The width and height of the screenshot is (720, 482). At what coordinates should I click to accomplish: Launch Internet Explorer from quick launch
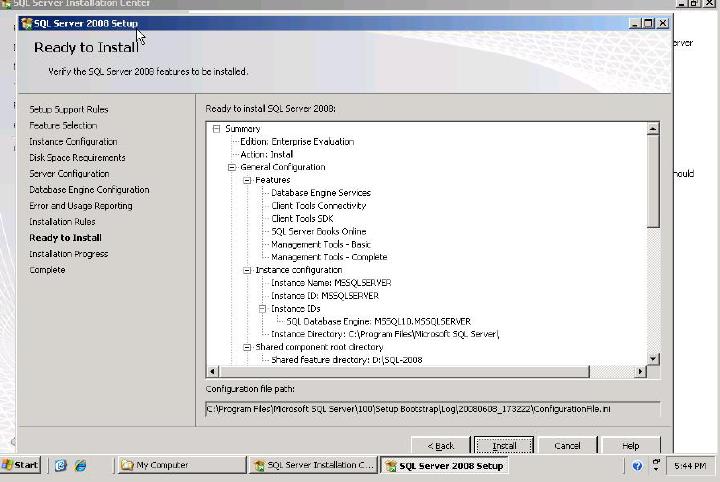pyautogui.click(x=81, y=465)
